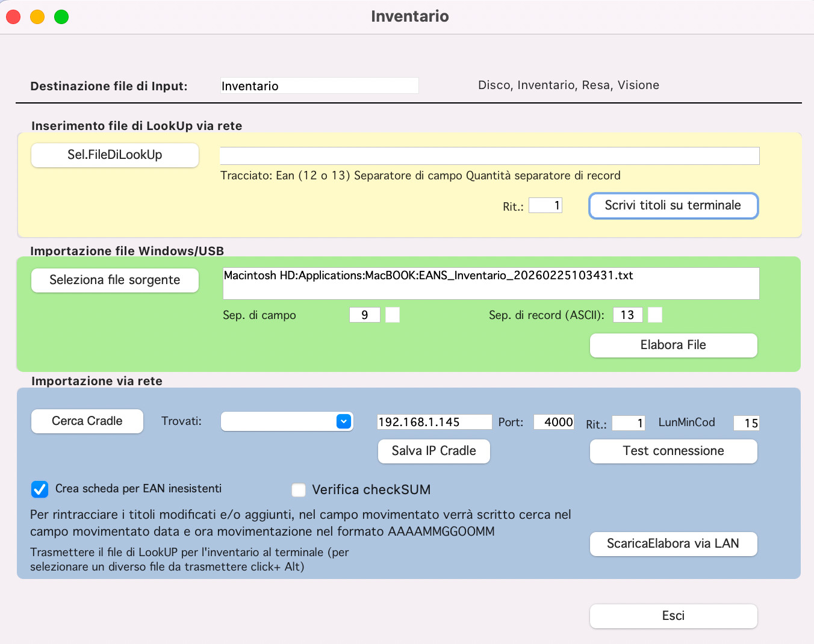Click the source file path text field
Viewport: 814px width, 644px height.
(x=491, y=283)
